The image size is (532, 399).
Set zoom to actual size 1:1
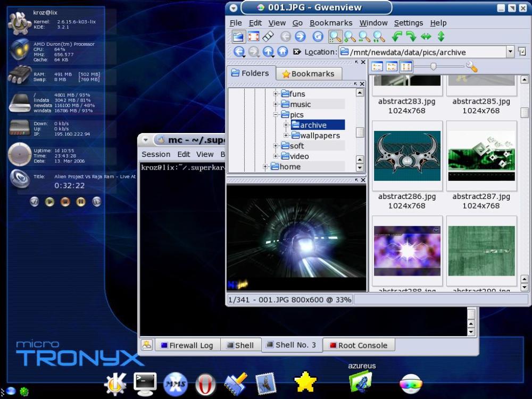pos(379,36)
